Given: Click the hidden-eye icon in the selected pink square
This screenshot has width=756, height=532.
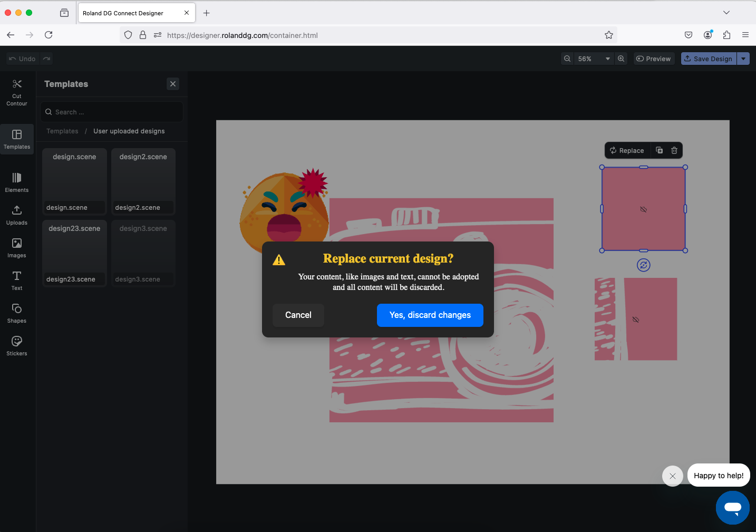Looking at the screenshot, I should [x=644, y=209].
